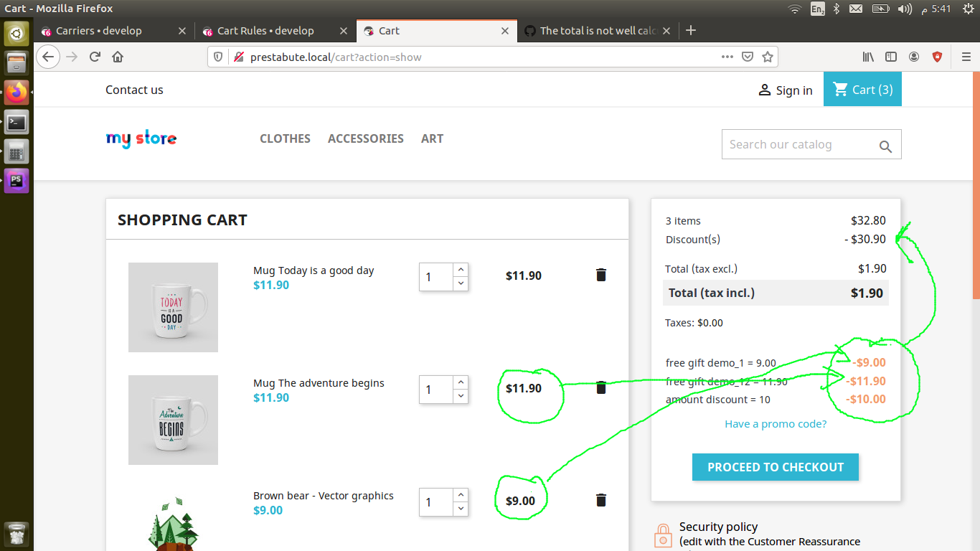980x551 pixels.
Task: Reload the page
Action: coord(95,57)
